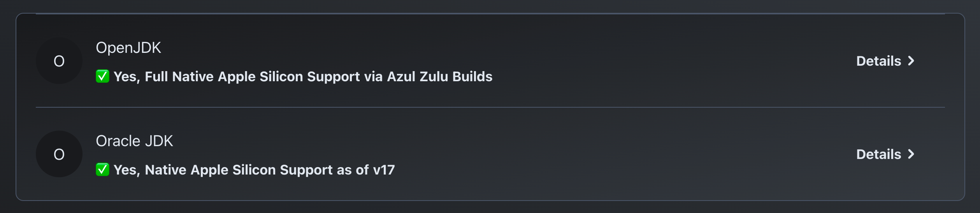Viewport: 980px width, 213px height.
Task: Click the Azul Zulu Builds support status
Action: [x=303, y=77]
